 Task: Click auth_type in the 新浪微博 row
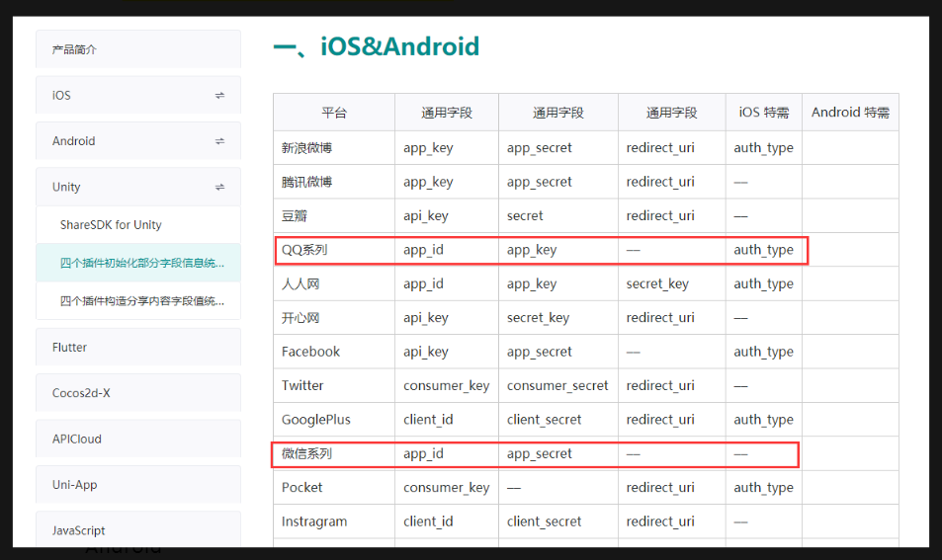(x=763, y=147)
